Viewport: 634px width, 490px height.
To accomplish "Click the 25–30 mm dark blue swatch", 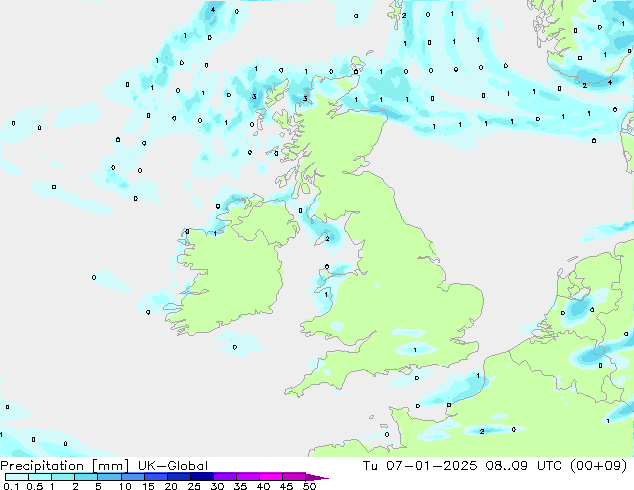I will [201, 477].
